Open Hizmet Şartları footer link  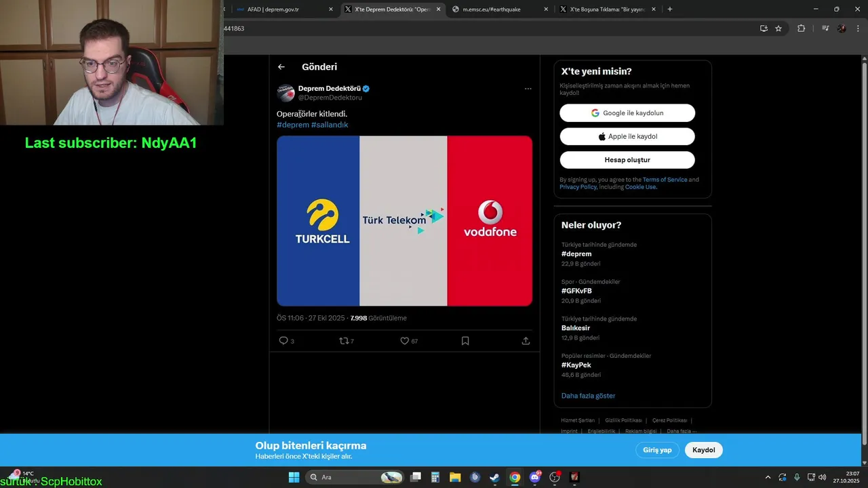(x=578, y=420)
